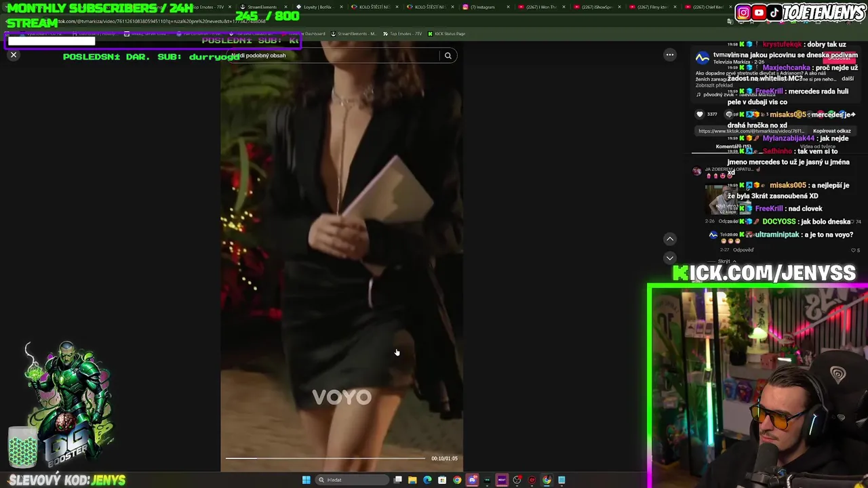Switch to '(2267) I Won Th...' tab
This screenshot has width=868, height=488.
click(x=540, y=7)
